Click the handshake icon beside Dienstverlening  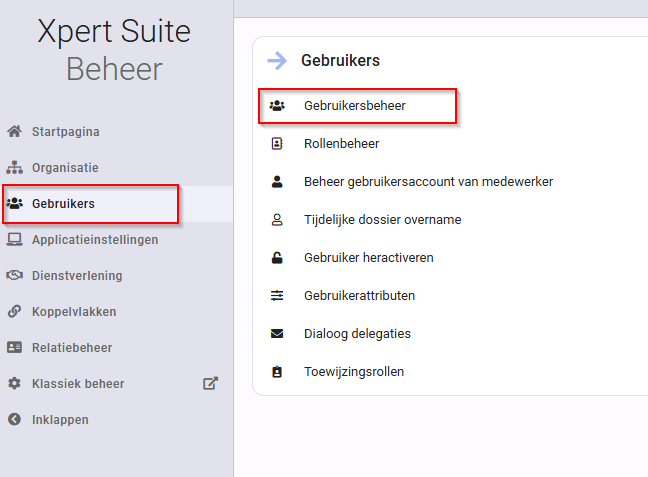coord(14,275)
